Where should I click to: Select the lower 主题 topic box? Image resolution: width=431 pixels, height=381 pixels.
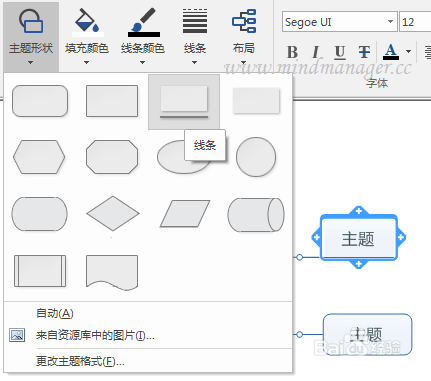[x=368, y=334]
